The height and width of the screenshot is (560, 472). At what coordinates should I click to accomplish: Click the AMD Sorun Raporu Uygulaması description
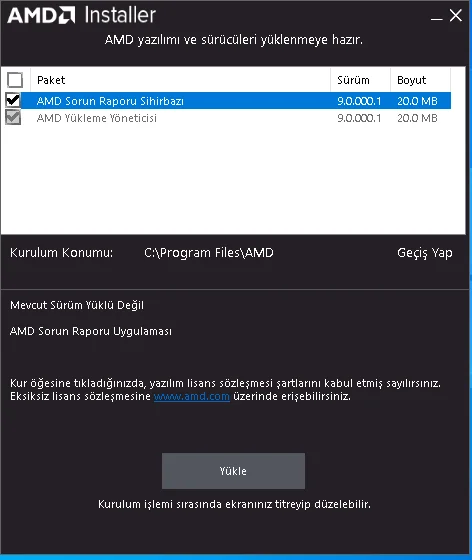coord(91,331)
